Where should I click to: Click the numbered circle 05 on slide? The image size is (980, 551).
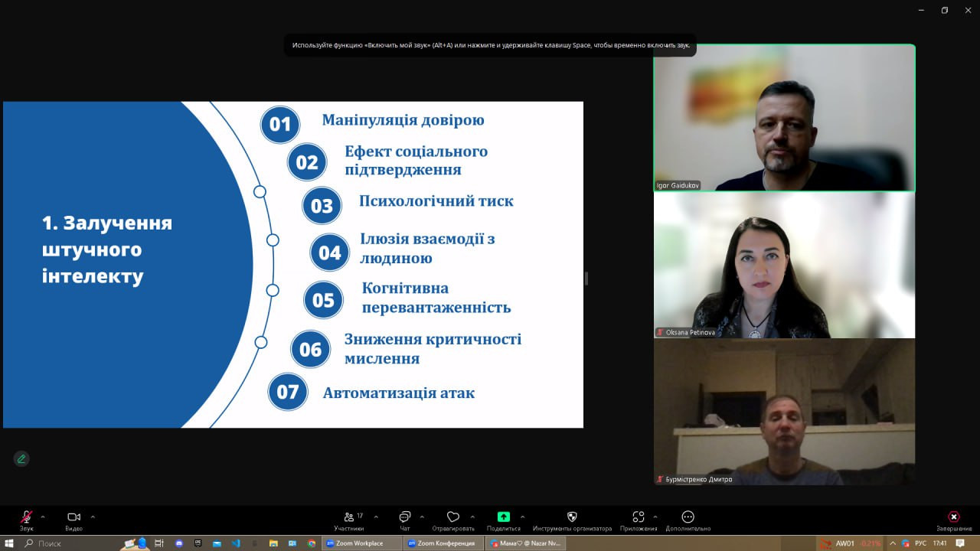[x=323, y=301]
